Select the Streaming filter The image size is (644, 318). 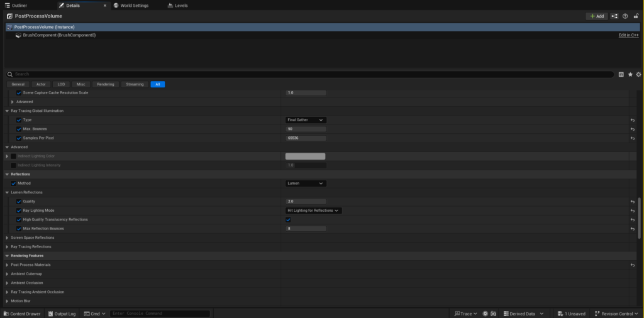(135, 84)
